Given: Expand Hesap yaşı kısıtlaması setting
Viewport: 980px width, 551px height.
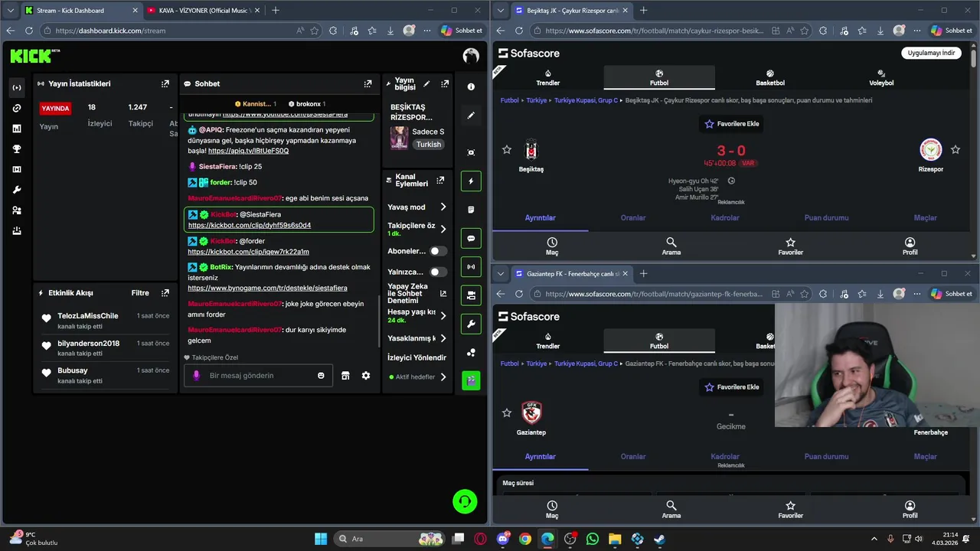Looking at the screenshot, I should coord(443,315).
